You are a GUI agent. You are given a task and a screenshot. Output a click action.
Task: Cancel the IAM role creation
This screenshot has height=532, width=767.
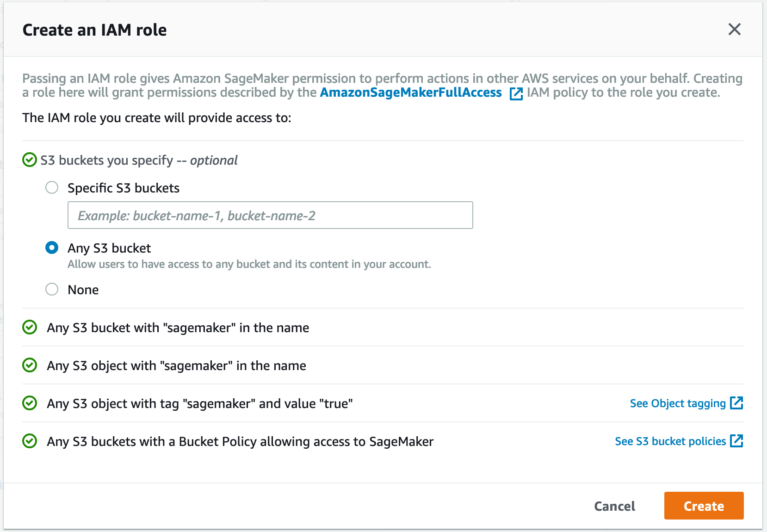(614, 506)
